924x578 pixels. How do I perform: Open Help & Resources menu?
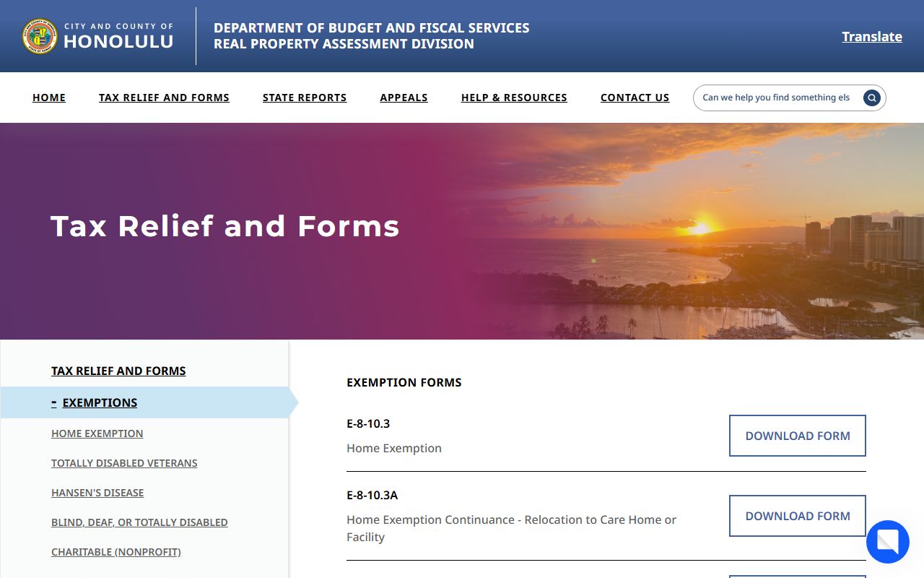(514, 98)
